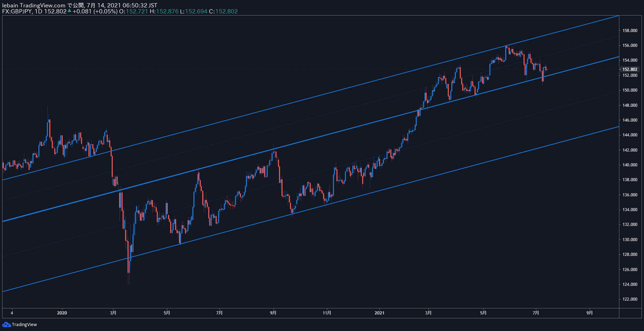Click the 128.000 price axis label
The width and height of the screenshot is (644, 331).
(630, 255)
